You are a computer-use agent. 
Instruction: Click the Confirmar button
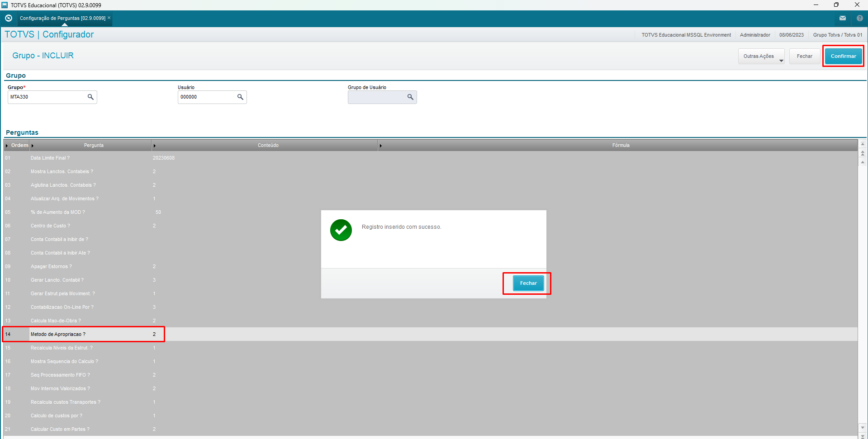(x=843, y=56)
